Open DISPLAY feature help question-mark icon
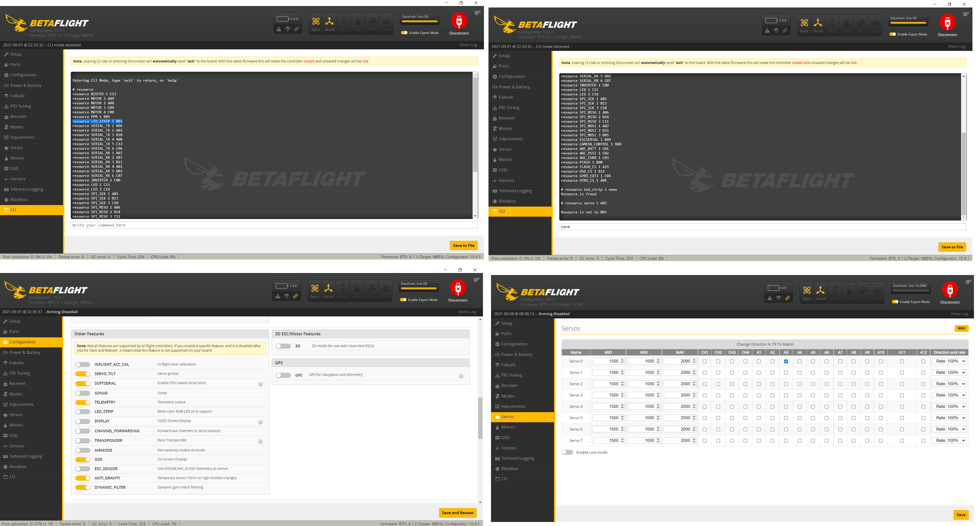The image size is (980, 526). (261, 422)
